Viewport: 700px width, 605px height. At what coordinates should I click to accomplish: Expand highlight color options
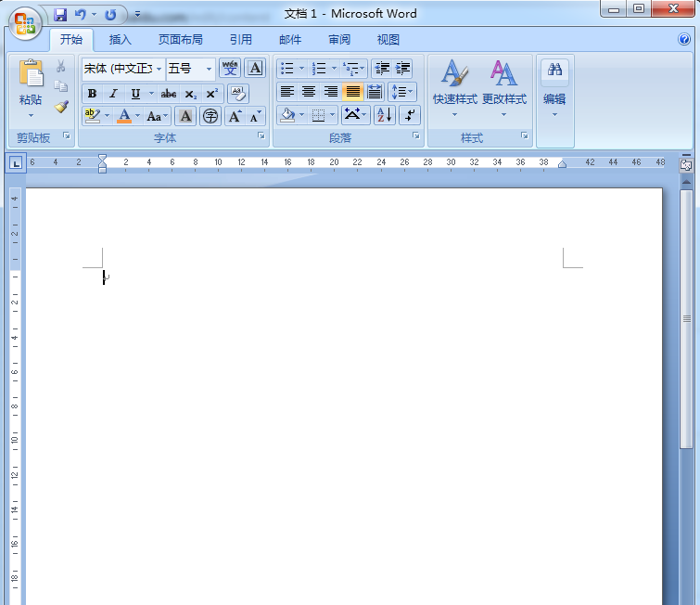[108, 116]
